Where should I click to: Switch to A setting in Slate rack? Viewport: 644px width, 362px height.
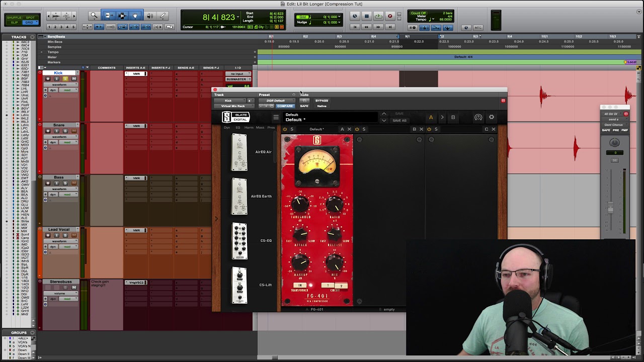(x=431, y=118)
